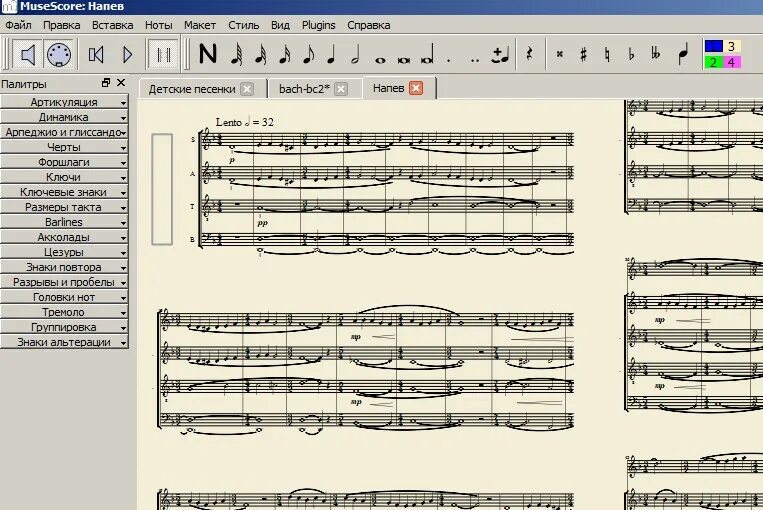Expand Артикуляция palette

pos(64,102)
